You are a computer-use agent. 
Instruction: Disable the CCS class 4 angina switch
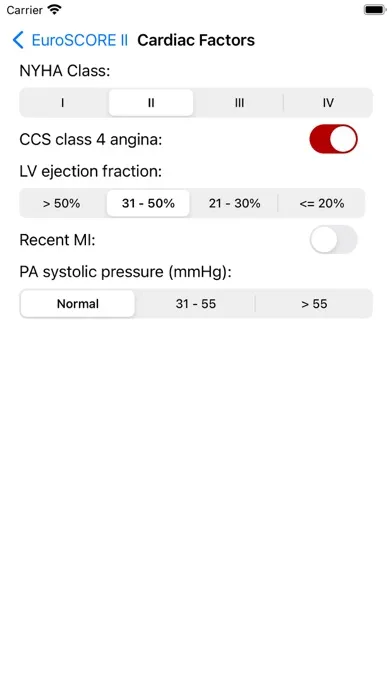pyautogui.click(x=333, y=139)
